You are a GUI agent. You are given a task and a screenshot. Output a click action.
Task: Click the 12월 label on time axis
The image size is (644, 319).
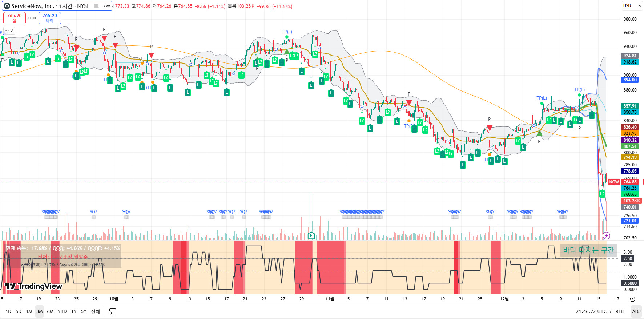point(504,299)
